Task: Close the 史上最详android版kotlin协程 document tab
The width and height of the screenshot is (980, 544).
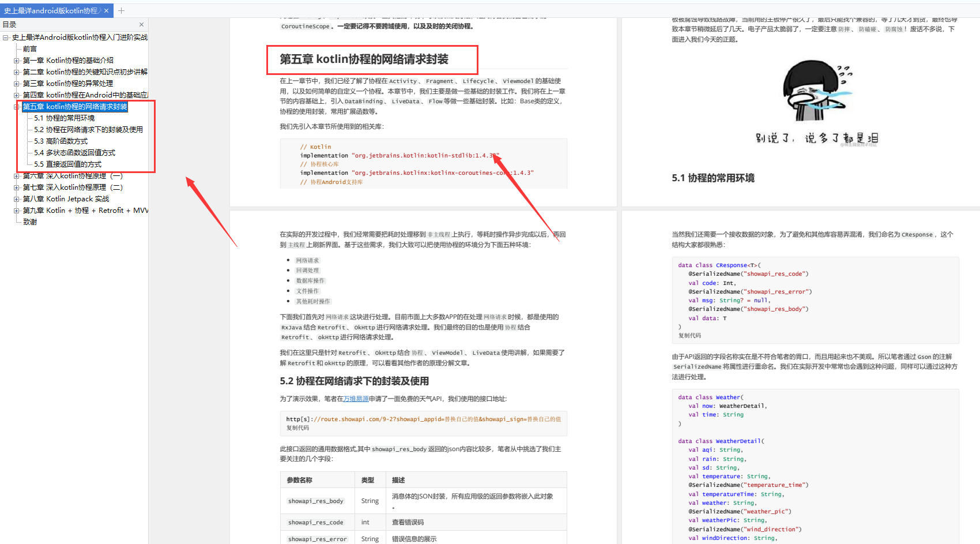Action: pyautogui.click(x=106, y=10)
